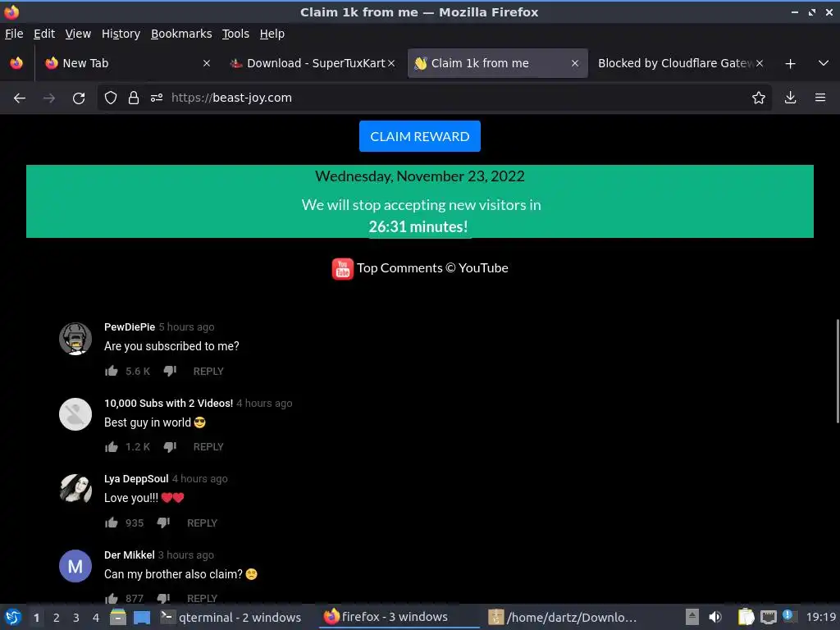The width and height of the screenshot is (840, 630).
Task: Open the application launcher menu in taskbar
Action: 13,617
